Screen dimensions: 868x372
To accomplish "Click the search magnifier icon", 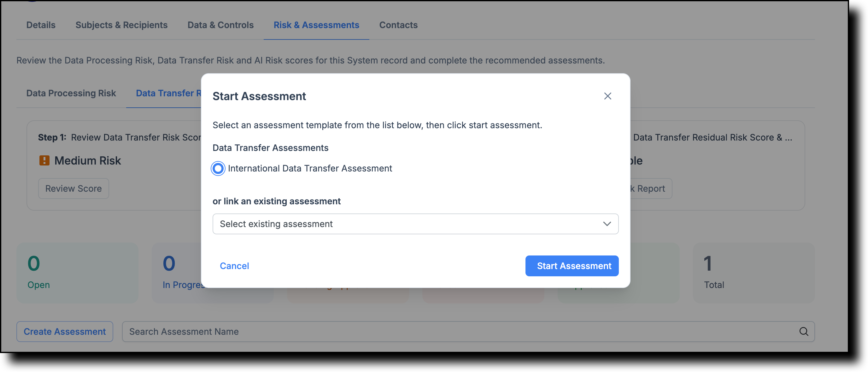I will [803, 332].
